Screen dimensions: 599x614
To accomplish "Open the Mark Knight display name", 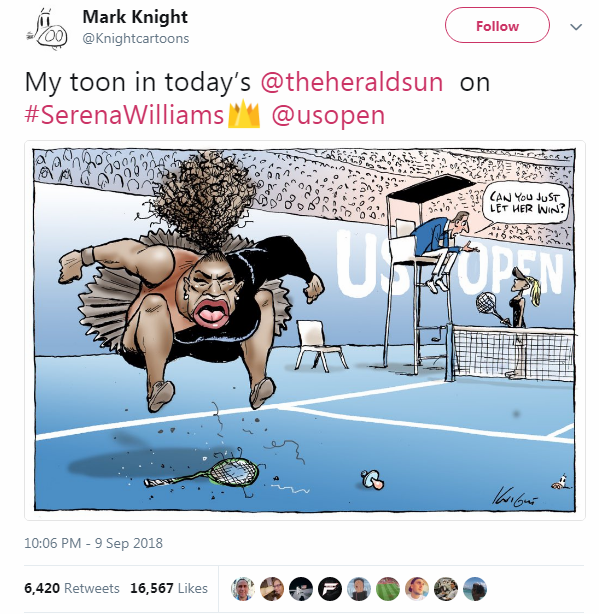I will [x=135, y=17].
